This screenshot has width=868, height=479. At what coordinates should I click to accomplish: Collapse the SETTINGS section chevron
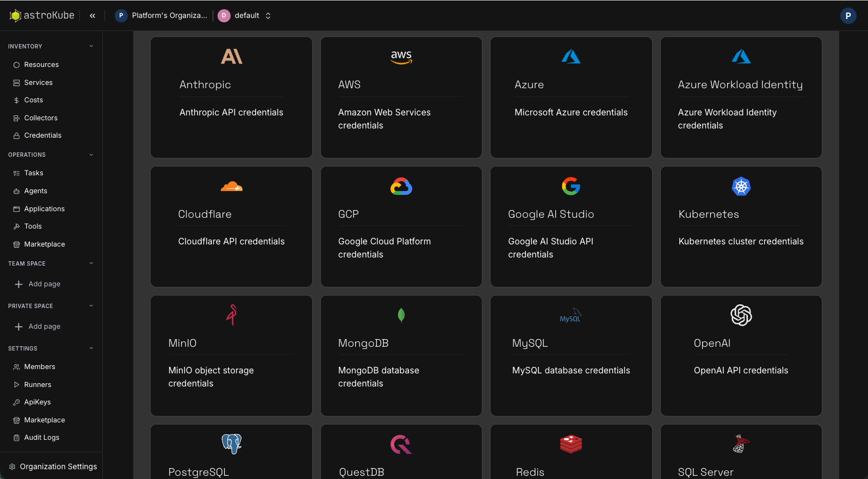pyautogui.click(x=91, y=348)
